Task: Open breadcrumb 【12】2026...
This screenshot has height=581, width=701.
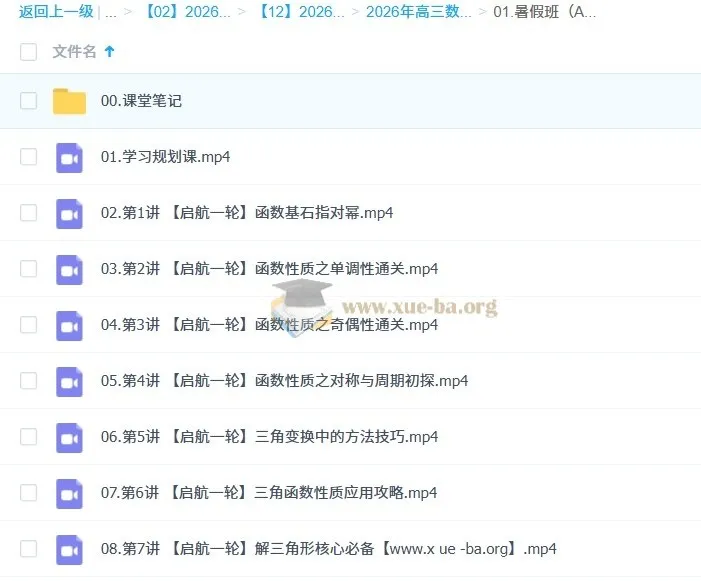Action: 300,12
